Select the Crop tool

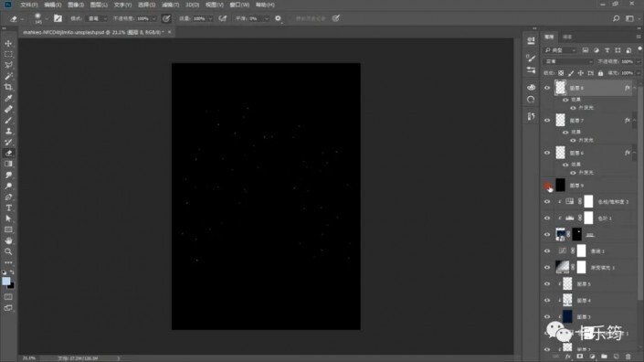(8, 87)
